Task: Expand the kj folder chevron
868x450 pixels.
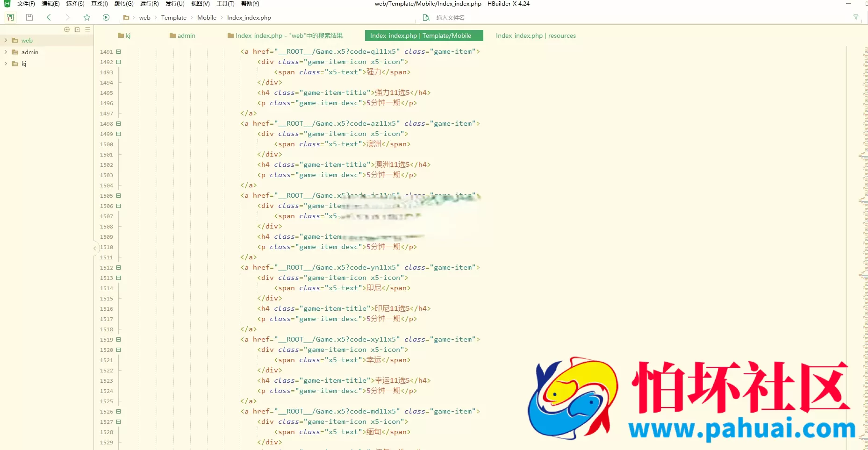Action: pos(6,64)
